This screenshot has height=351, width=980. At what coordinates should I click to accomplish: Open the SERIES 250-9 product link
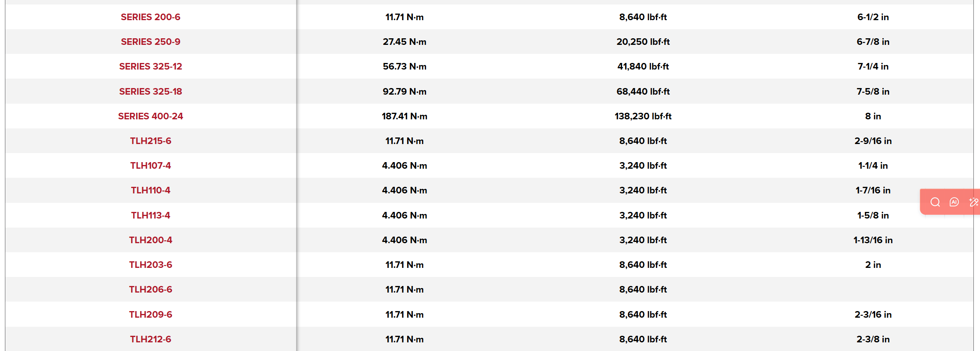[151, 42]
